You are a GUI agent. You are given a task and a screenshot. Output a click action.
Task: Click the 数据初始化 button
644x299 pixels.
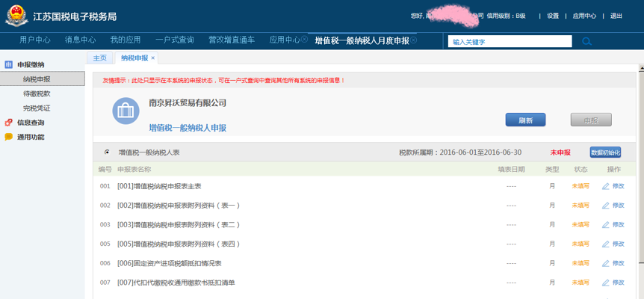pyautogui.click(x=605, y=152)
